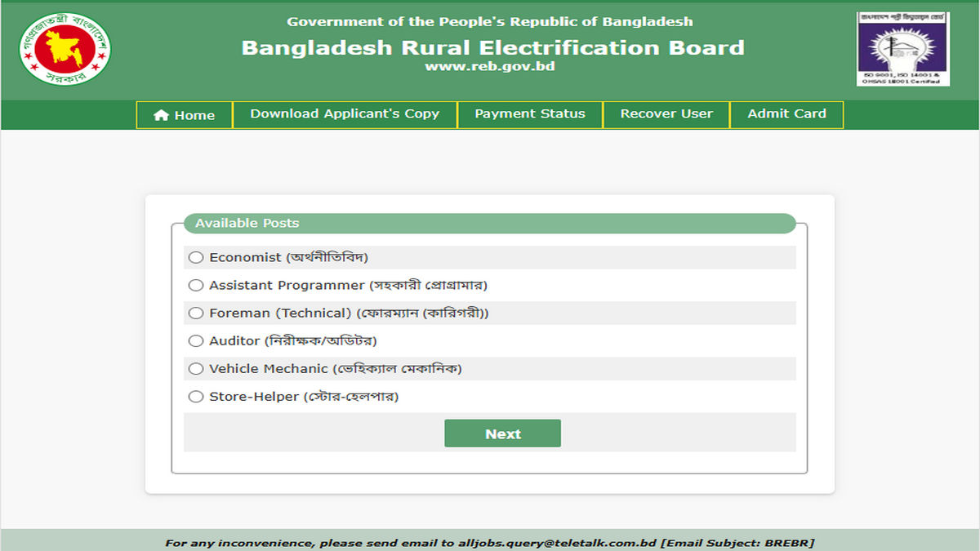The image size is (980, 551).
Task: Select the Vehicle Mechanic radio option
Action: coord(195,368)
